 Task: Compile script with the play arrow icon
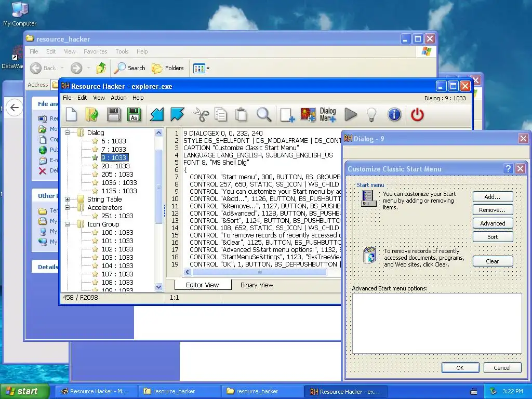click(351, 115)
